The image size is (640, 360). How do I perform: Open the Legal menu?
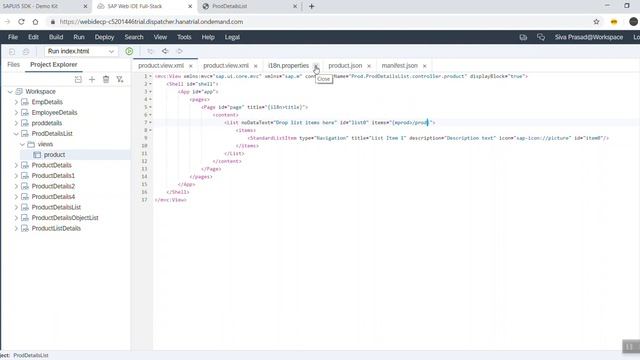tap(232, 37)
